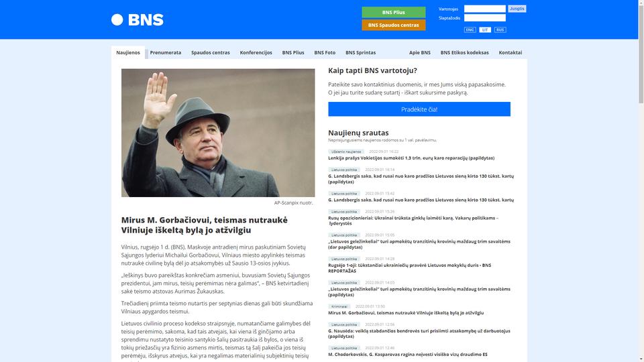Image resolution: width=644 pixels, height=362 pixels.
Task: Click the Jungtis login button
Action: click(517, 9)
